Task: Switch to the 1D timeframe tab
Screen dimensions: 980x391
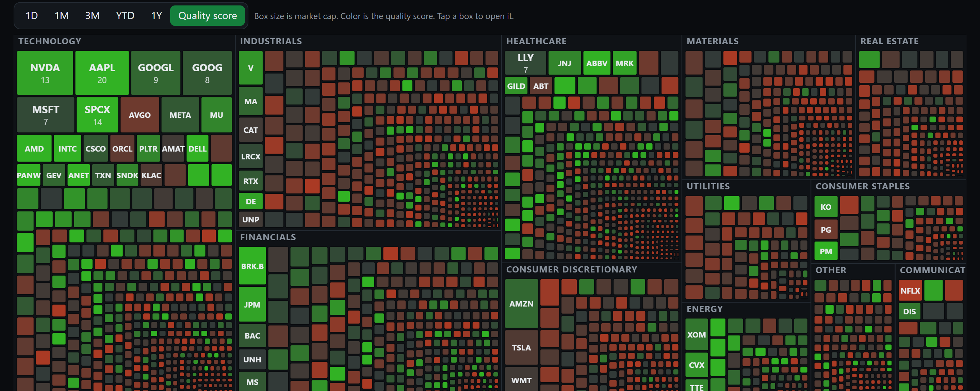Action: pos(32,16)
